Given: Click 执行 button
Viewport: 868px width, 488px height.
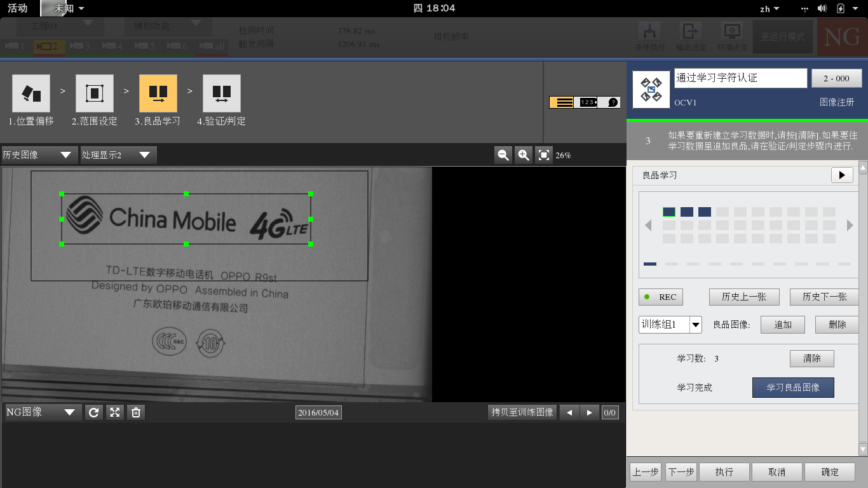Looking at the screenshot, I should click(x=724, y=472).
